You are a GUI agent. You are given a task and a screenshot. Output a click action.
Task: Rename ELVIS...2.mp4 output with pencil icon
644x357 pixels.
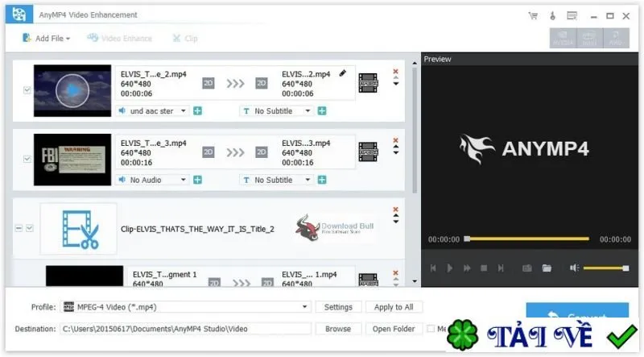(343, 73)
